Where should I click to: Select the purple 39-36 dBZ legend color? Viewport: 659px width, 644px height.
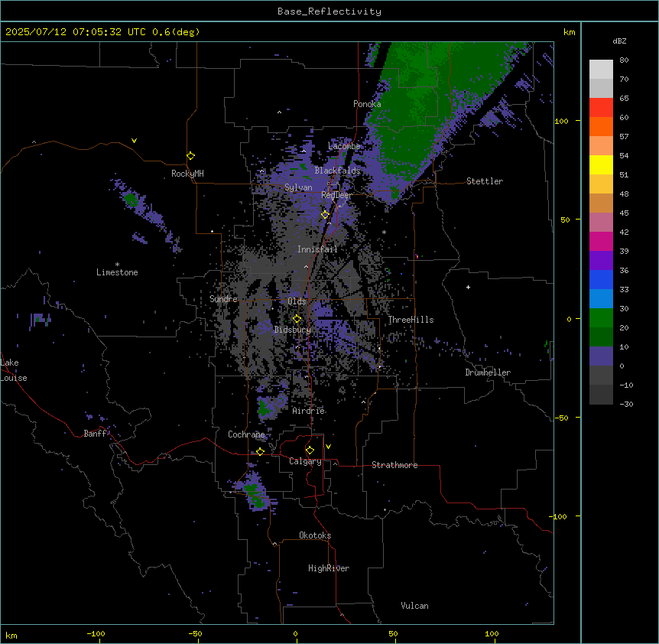601,261
